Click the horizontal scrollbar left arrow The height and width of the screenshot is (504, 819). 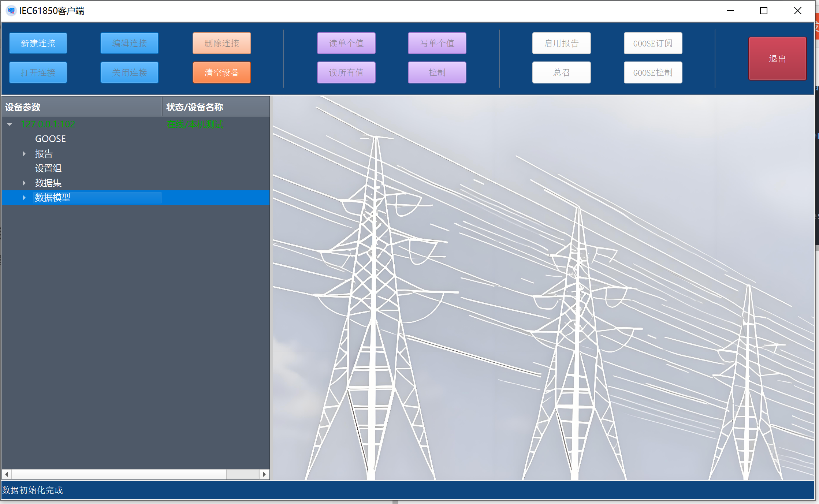click(x=7, y=474)
